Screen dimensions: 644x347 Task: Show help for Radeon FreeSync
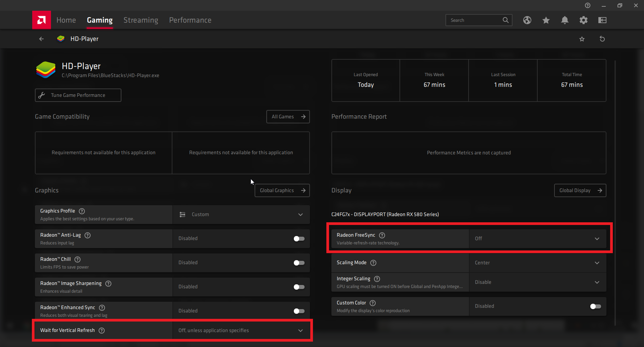(382, 235)
